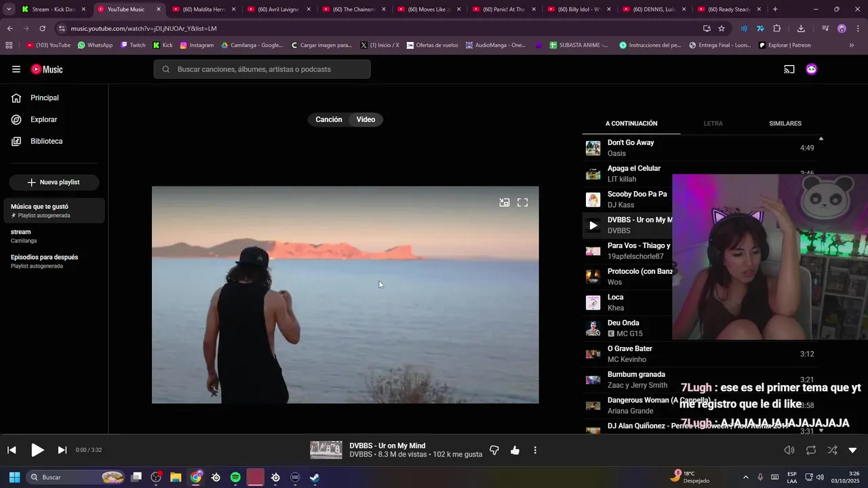Focus the song search field
Image resolution: width=868 pixels, height=488 pixels.
point(262,69)
